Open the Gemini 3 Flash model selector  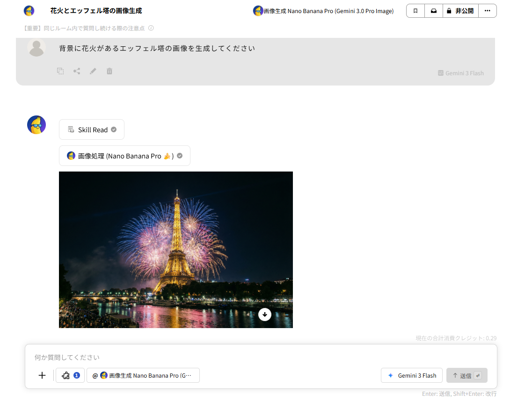pyautogui.click(x=411, y=375)
